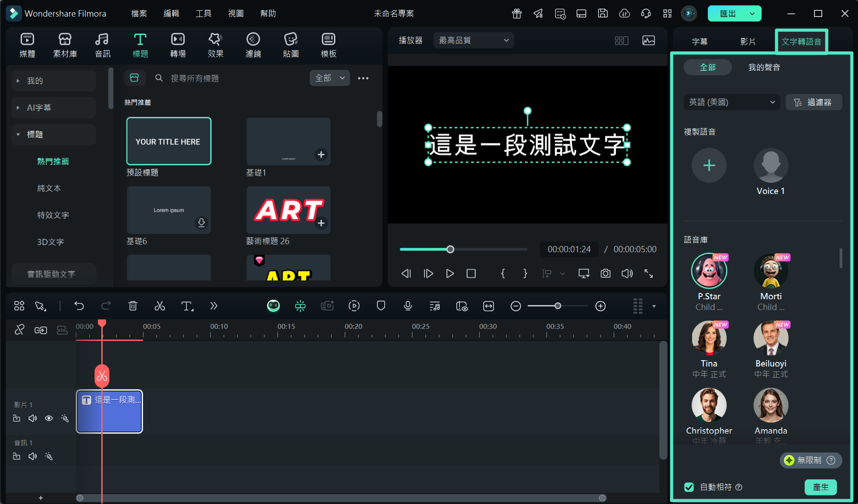Image resolution: width=858 pixels, height=504 pixels.
Task: Open the 模板 templates panel
Action: (x=329, y=45)
